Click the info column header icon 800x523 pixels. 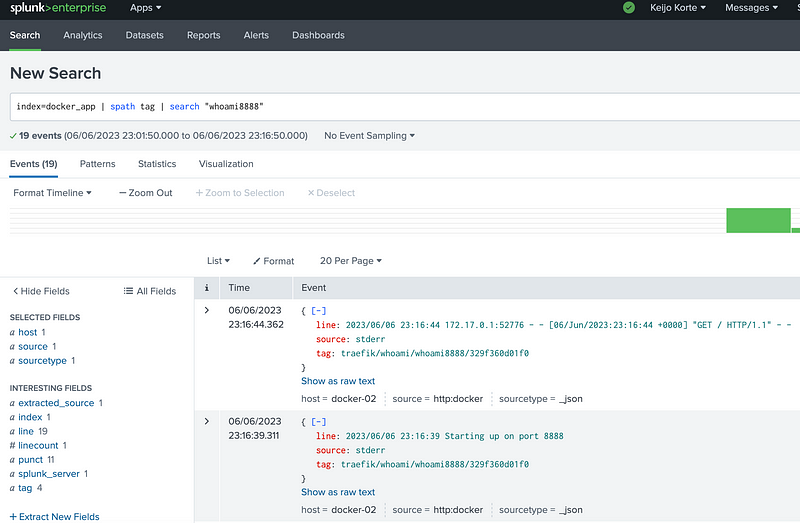pyautogui.click(x=207, y=287)
